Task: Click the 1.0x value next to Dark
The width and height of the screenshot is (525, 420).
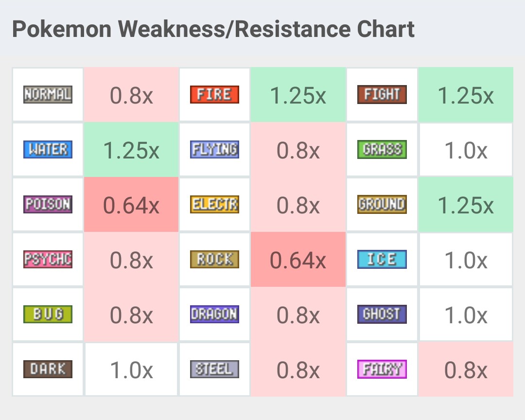Action: click(x=131, y=369)
